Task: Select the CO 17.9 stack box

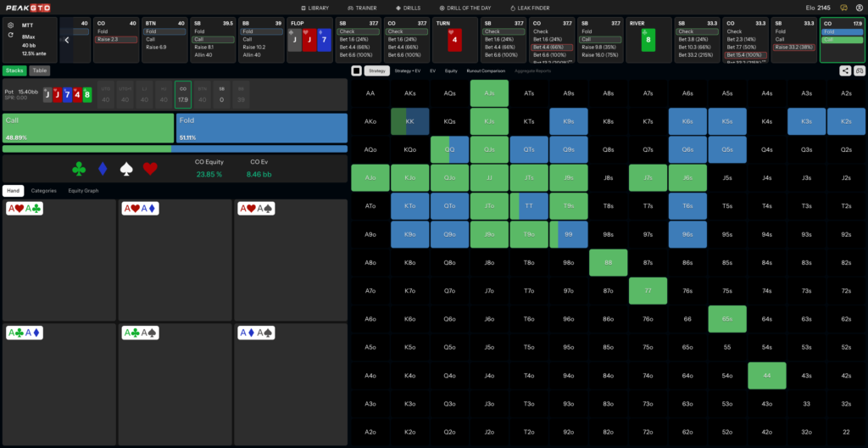Action: point(183,94)
